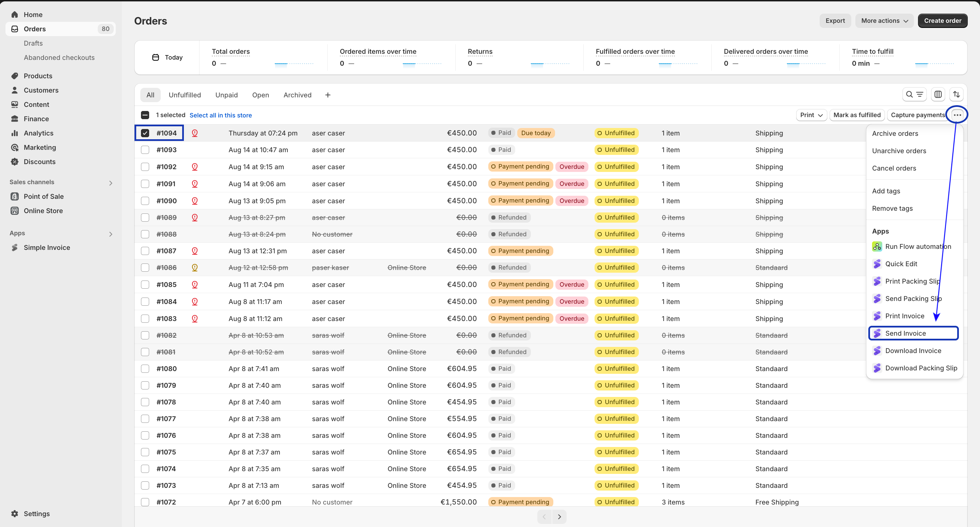Choose Send Invoice from the apps menu

[905, 333]
